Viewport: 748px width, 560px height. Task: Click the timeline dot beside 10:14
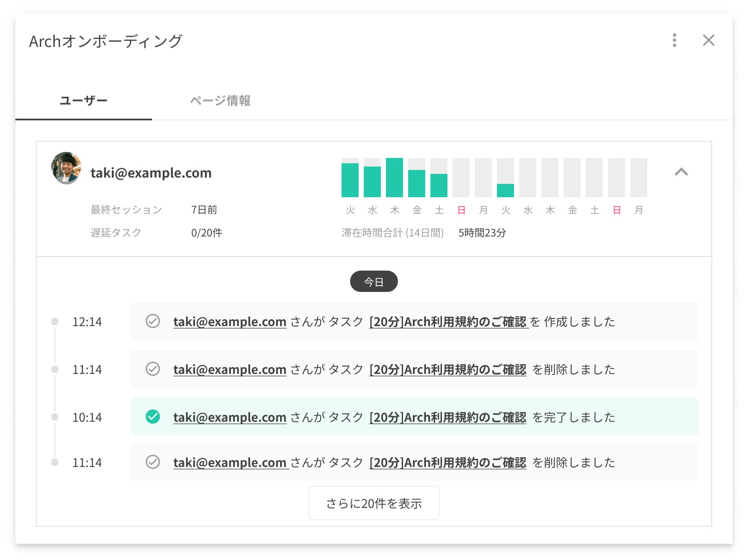point(55,417)
